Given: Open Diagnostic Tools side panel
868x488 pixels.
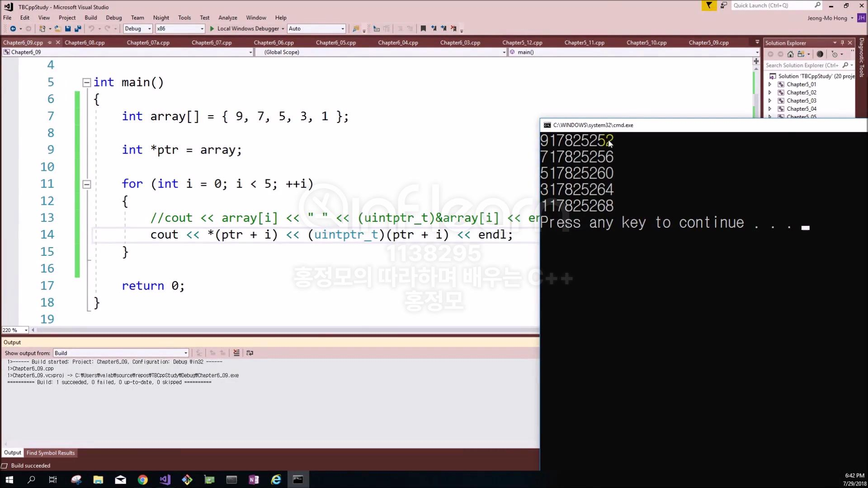Looking at the screenshot, I should [862, 57].
